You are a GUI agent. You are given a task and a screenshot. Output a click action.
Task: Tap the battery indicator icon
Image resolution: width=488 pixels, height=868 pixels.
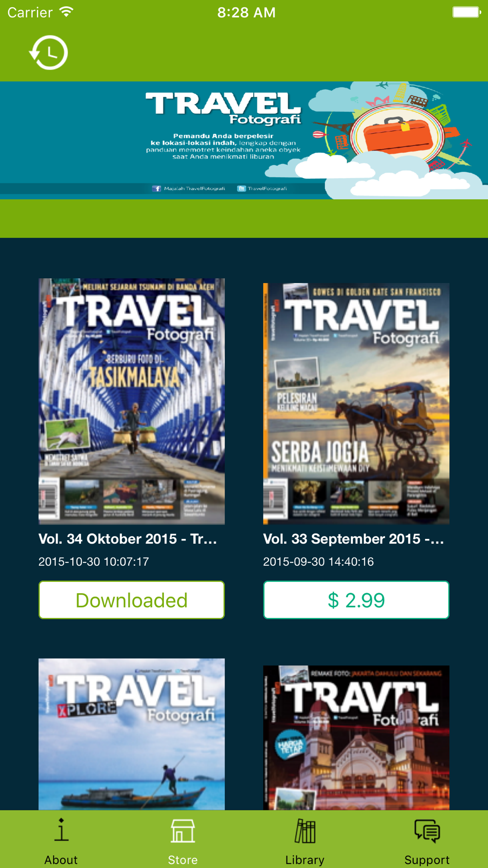(x=467, y=12)
